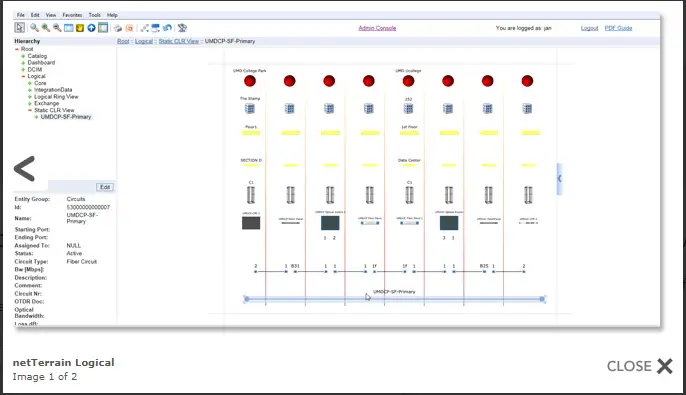Viewport: 686px width, 395px height.
Task: Click the zoom-in magnifier with green plus
Action: [46, 28]
